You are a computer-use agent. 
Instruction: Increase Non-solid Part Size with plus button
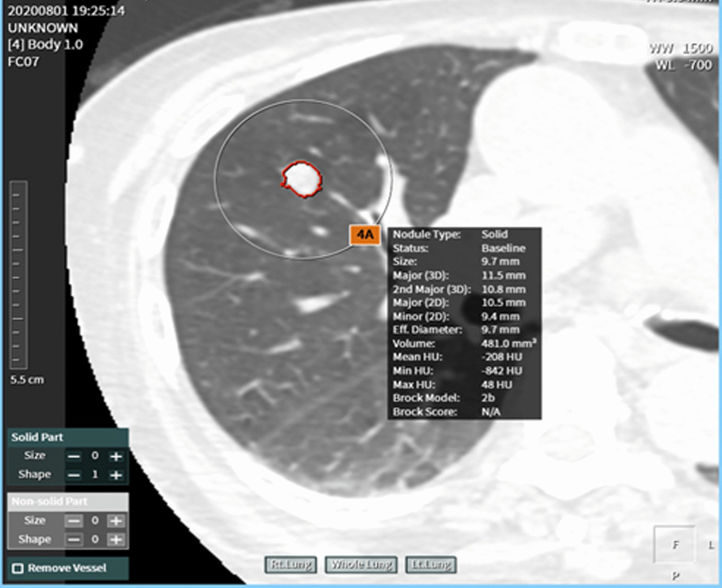click(x=116, y=521)
